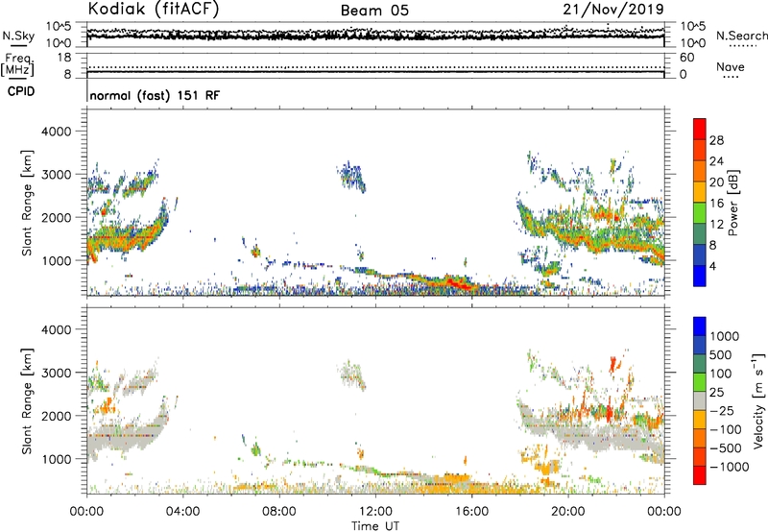The height and width of the screenshot is (532, 768).
Task: Click the '60' Nave axis tick
Action: pos(687,58)
